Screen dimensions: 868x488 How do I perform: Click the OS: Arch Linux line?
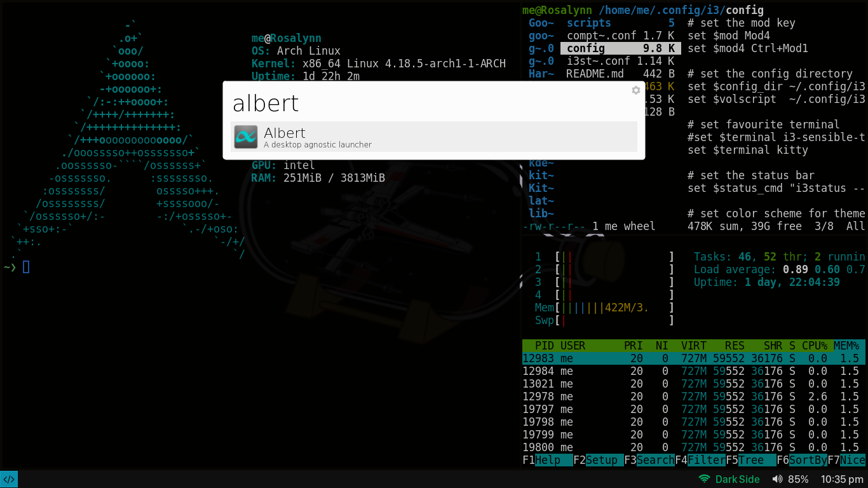(296, 51)
